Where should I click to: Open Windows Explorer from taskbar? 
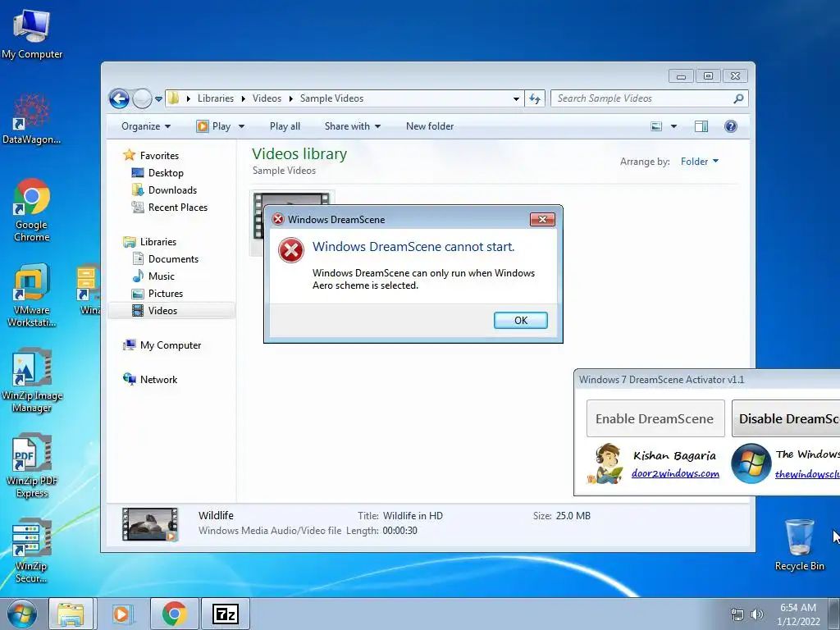[x=71, y=614]
